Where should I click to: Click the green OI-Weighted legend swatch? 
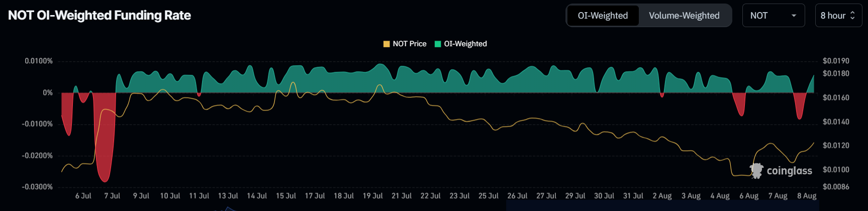click(437, 44)
